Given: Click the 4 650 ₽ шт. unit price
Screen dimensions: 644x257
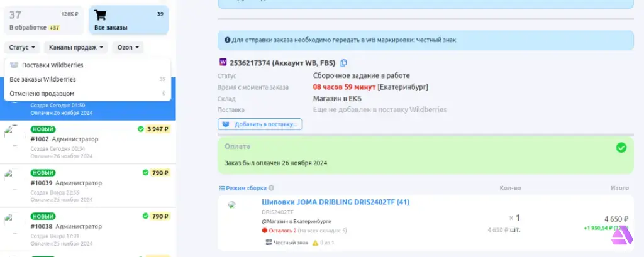Looking at the screenshot, I should click(504, 230).
